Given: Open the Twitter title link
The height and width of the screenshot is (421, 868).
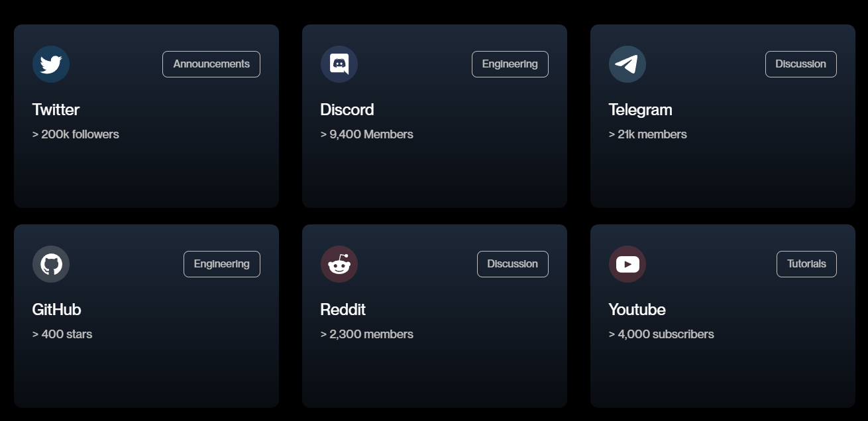Looking at the screenshot, I should [56, 110].
